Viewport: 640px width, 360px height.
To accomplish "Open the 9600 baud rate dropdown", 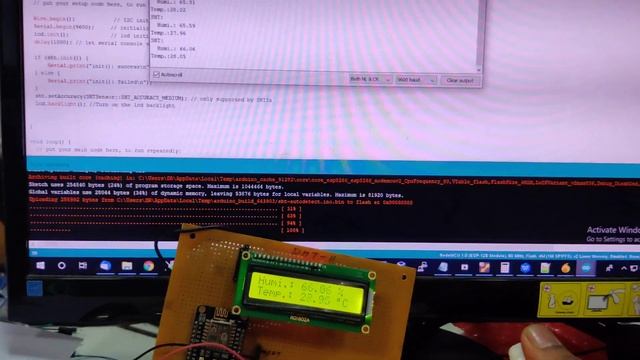I will pos(416,80).
